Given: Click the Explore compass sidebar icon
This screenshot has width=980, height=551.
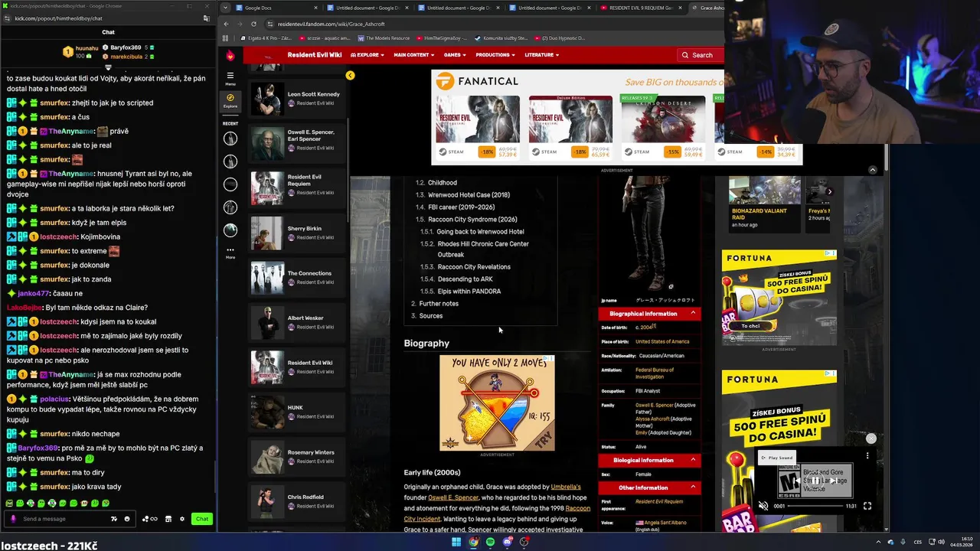Looking at the screenshot, I should 230,100.
